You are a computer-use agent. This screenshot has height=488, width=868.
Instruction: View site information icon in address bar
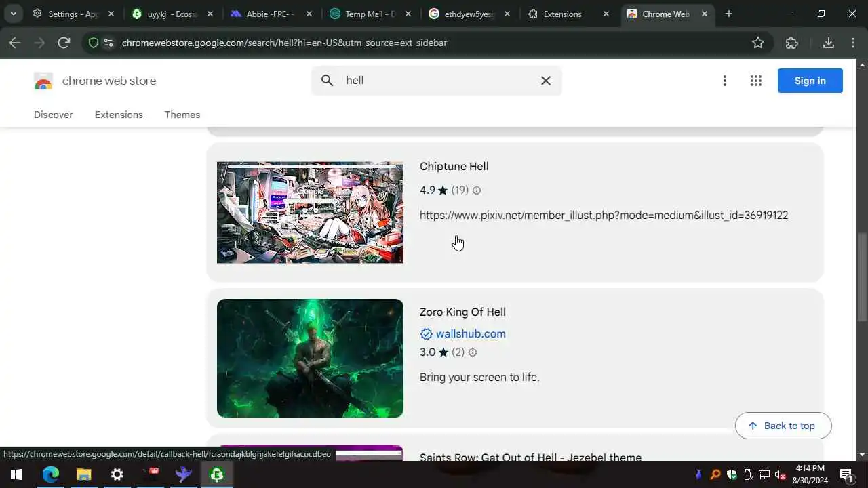coord(108,43)
